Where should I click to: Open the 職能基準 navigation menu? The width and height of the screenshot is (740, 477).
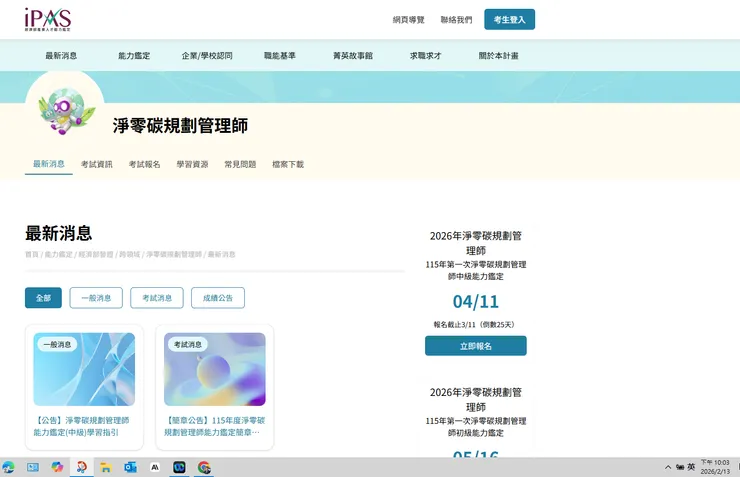pos(280,56)
